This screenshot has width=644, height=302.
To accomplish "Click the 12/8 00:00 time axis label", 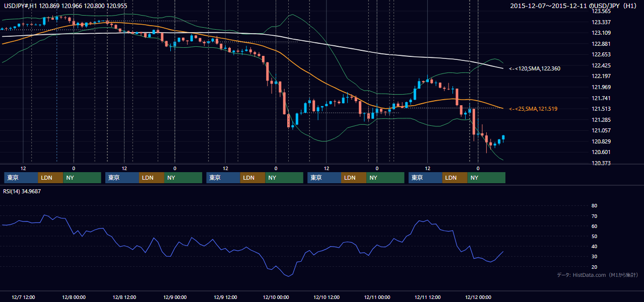I will (74, 297).
